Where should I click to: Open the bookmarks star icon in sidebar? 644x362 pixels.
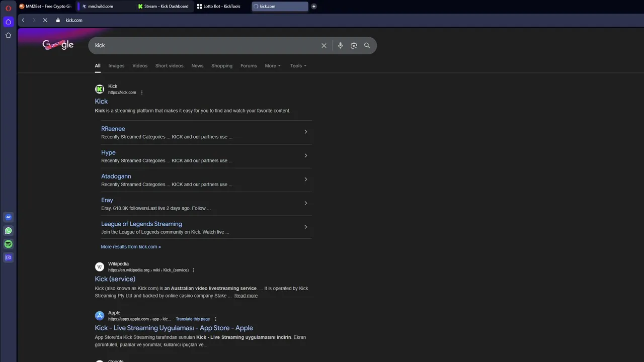point(8,35)
